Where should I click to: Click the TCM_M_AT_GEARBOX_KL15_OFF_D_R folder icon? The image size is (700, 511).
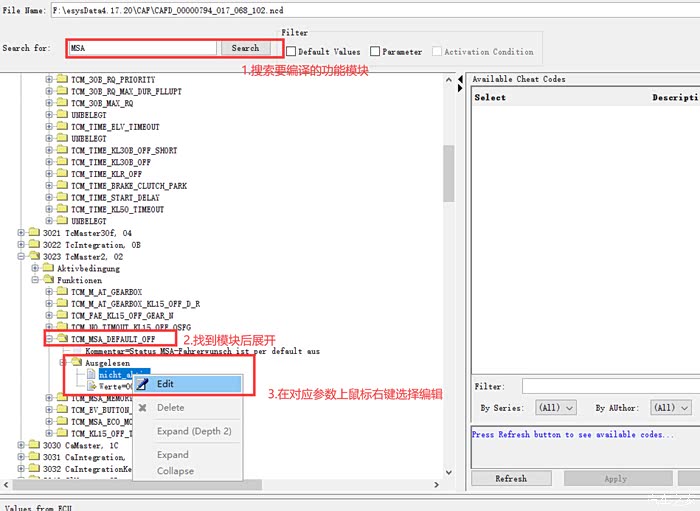(x=62, y=304)
